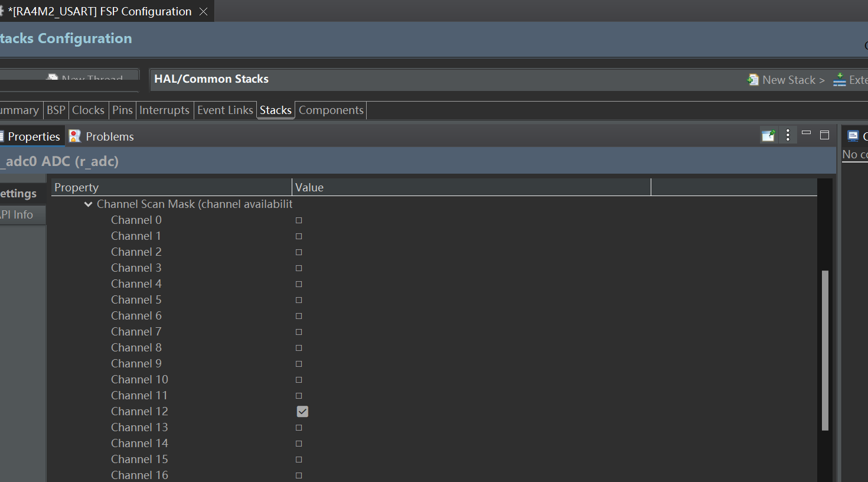Click the console panel icon at right
Image resolution: width=868 pixels, height=482 pixels.
pos(853,136)
